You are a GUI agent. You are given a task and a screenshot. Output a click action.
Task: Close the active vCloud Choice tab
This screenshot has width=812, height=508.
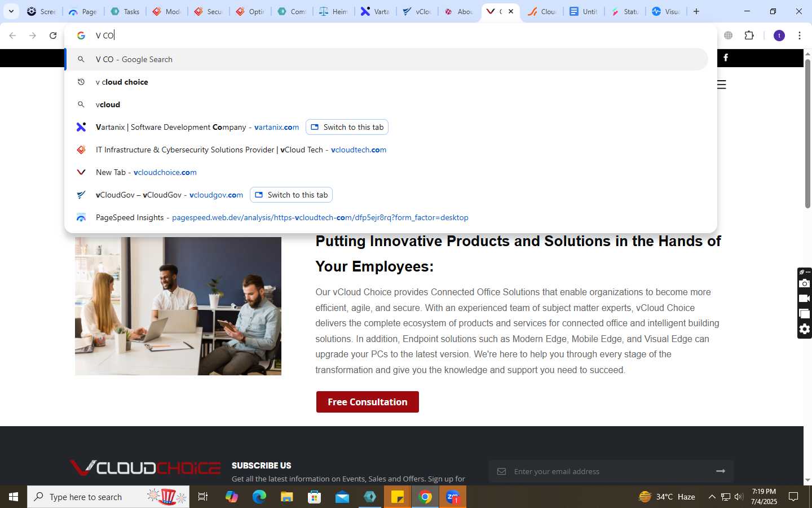click(x=511, y=11)
